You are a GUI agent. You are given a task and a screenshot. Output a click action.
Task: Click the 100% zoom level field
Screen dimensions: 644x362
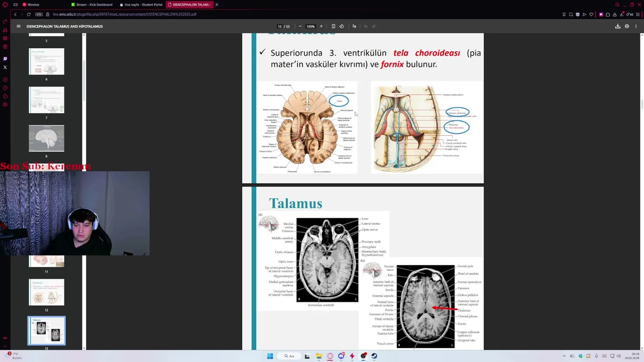click(310, 26)
